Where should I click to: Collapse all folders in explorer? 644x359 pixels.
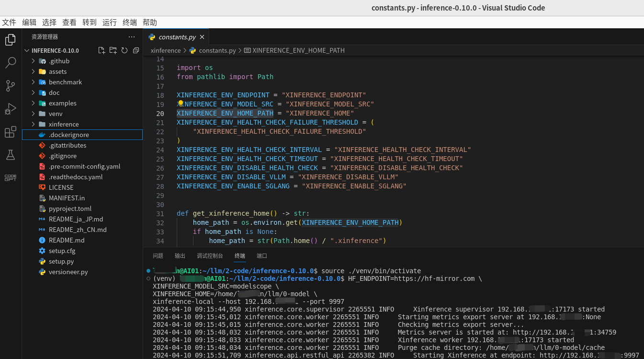(x=136, y=50)
